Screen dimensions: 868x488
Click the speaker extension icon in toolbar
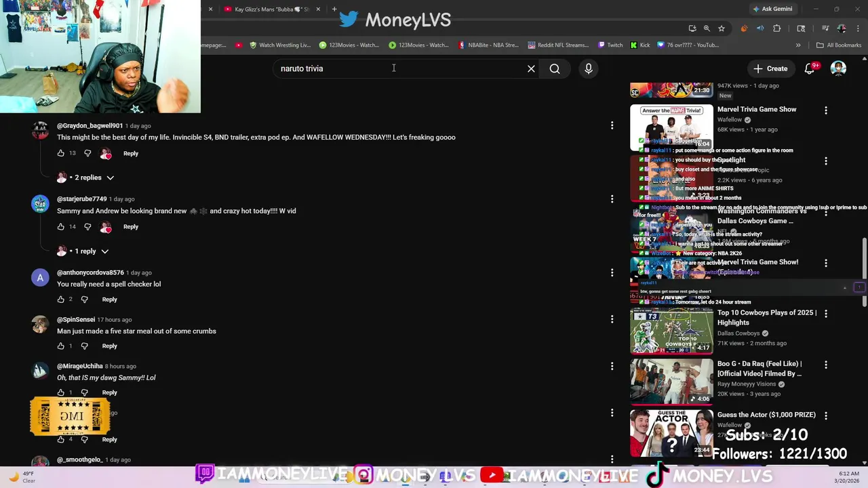[x=760, y=28]
